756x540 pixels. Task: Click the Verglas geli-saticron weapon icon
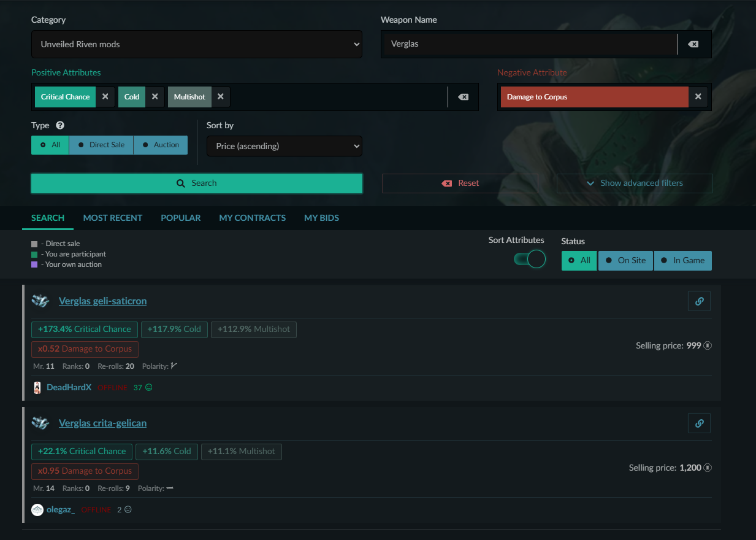[x=41, y=301]
